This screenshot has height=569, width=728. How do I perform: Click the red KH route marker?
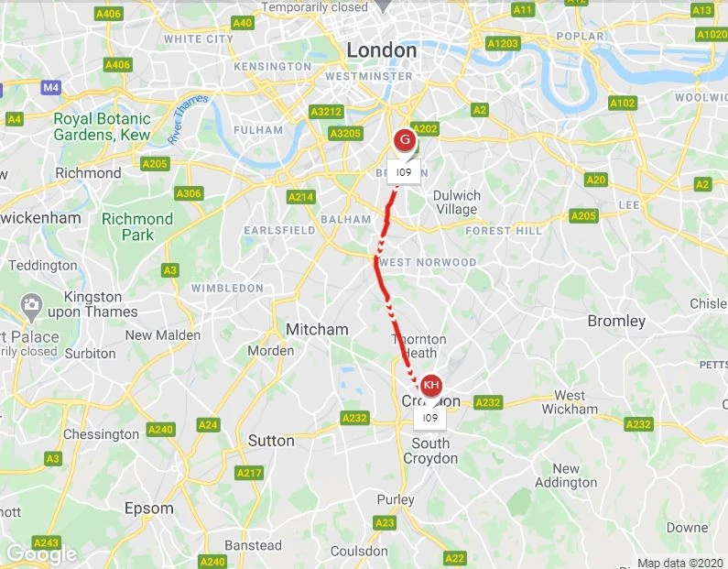pos(431,385)
